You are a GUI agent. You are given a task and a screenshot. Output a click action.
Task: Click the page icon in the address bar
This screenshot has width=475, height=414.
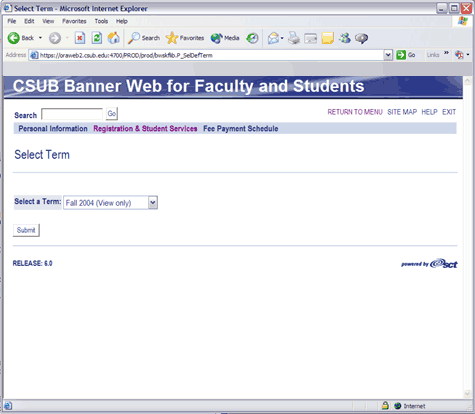click(34, 55)
